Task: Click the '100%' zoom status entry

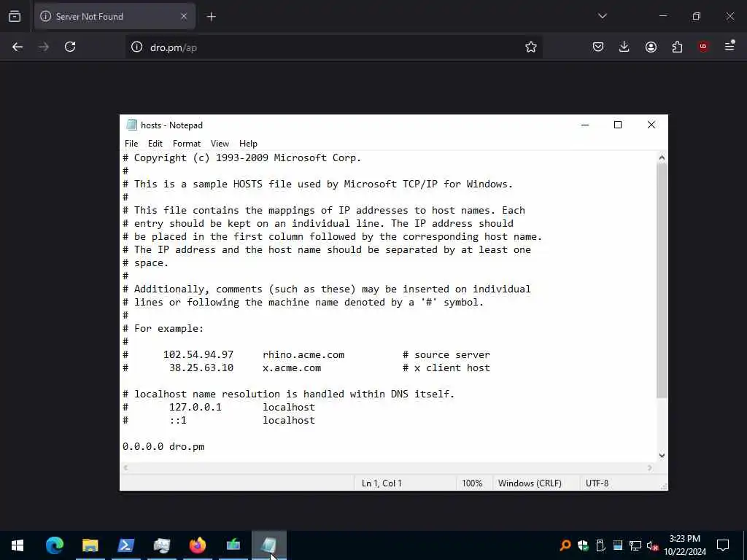Action: pos(472,483)
